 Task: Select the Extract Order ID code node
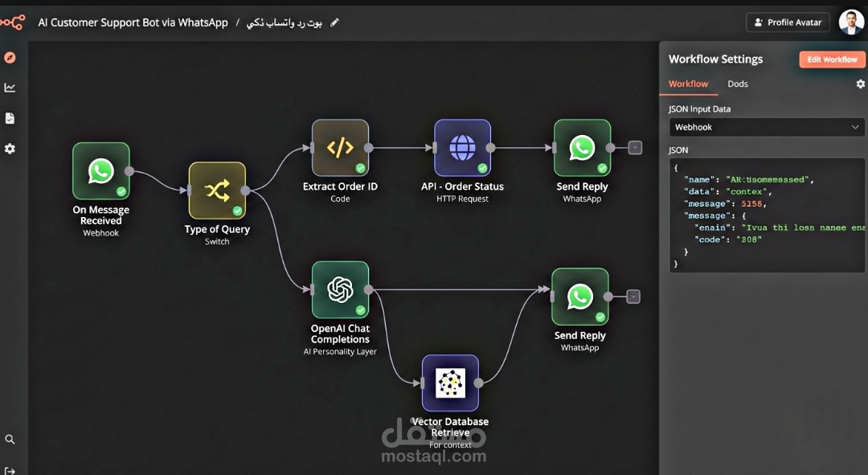click(340, 148)
